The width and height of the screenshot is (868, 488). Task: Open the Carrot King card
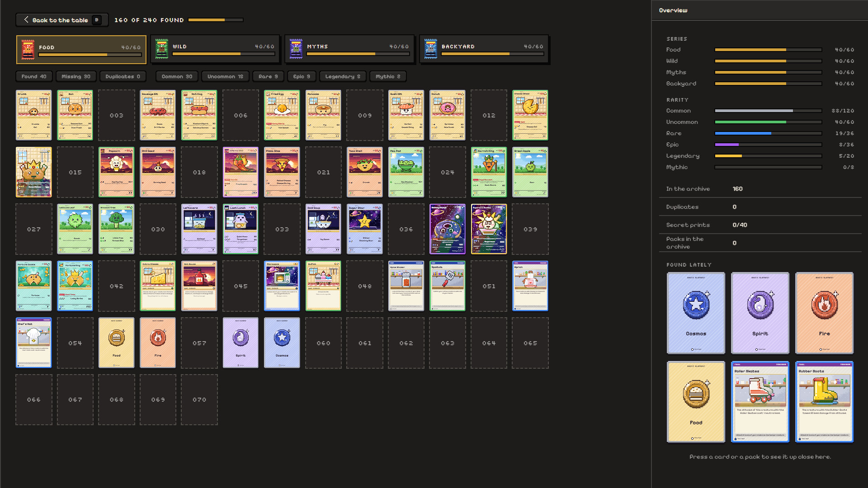489,172
